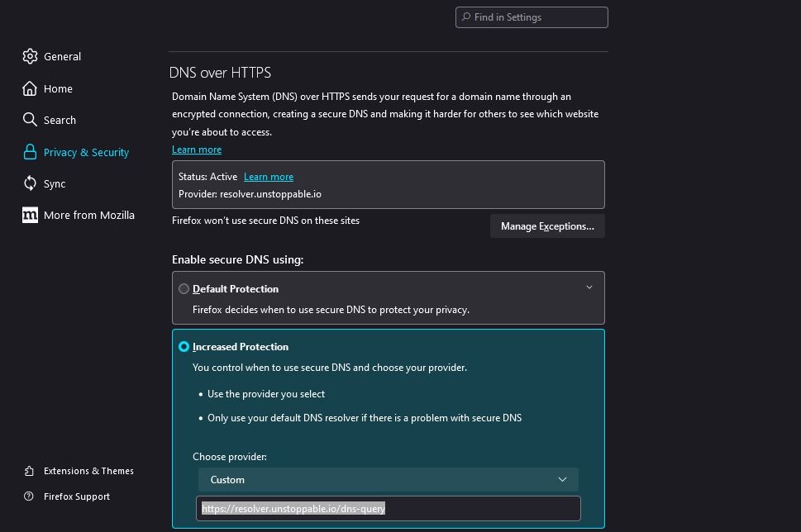Select the Increased Protection radio button

(184, 346)
